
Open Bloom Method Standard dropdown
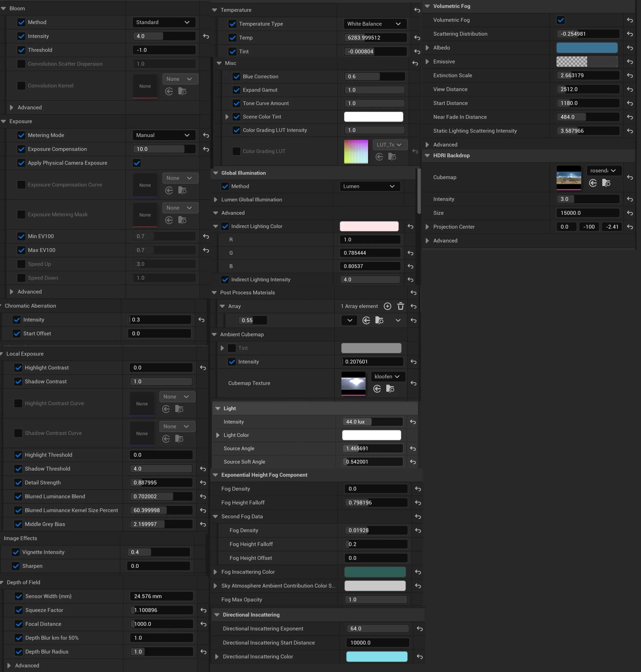164,22
